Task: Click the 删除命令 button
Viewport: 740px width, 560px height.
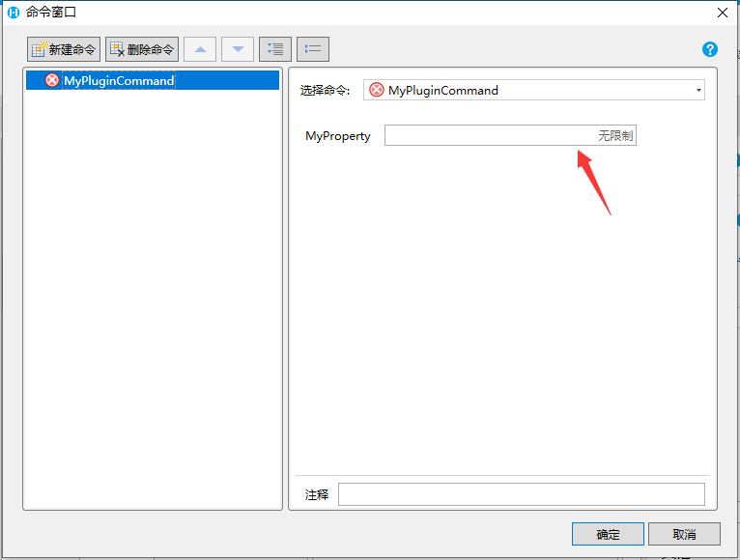Action: (x=142, y=49)
